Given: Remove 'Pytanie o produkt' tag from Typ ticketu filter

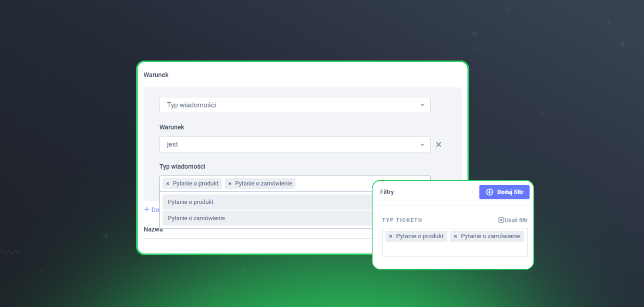Looking at the screenshot, I should (390, 236).
